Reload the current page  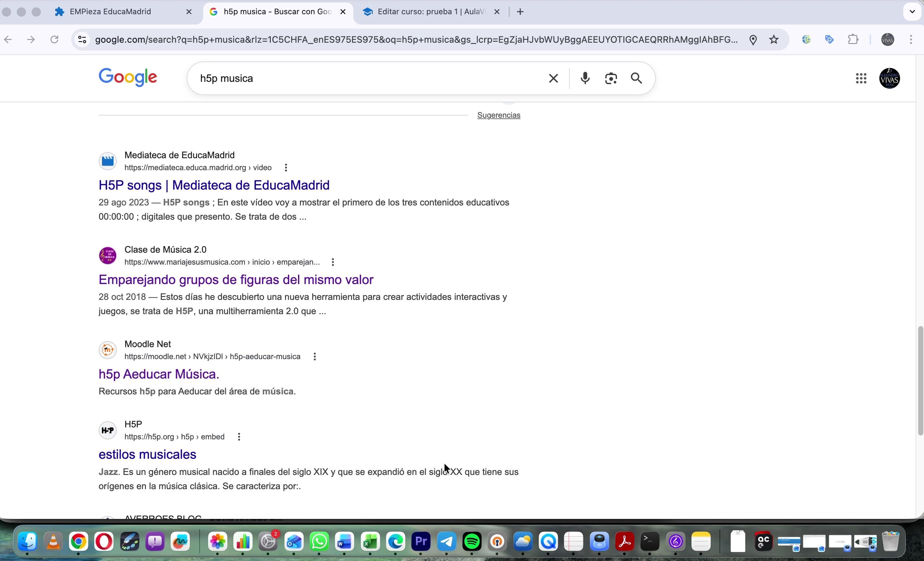coord(54,39)
